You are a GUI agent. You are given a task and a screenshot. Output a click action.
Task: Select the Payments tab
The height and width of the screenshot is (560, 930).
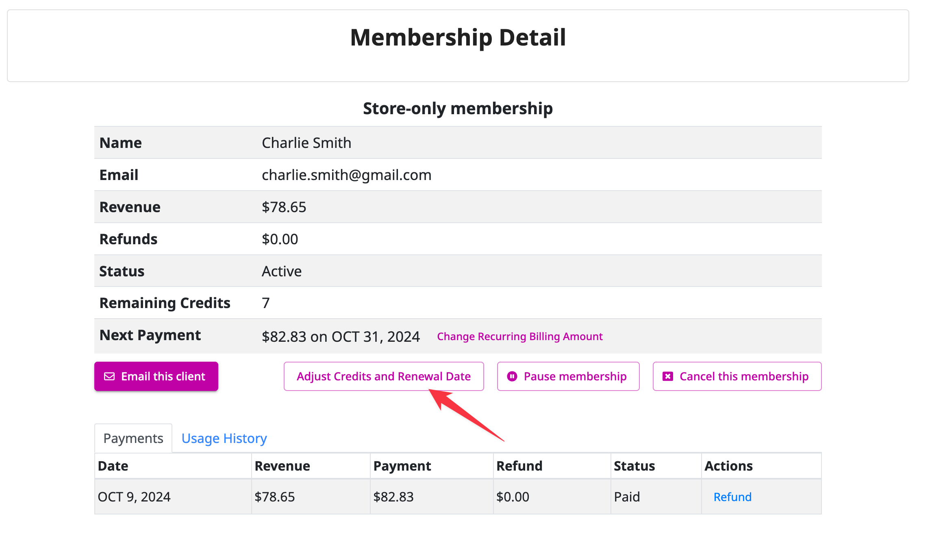coord(133,438)
